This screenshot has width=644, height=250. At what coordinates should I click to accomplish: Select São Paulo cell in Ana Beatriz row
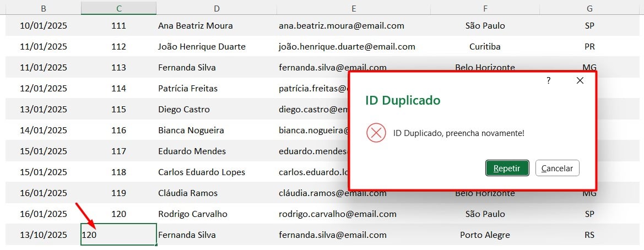click(x=485, y=25)
